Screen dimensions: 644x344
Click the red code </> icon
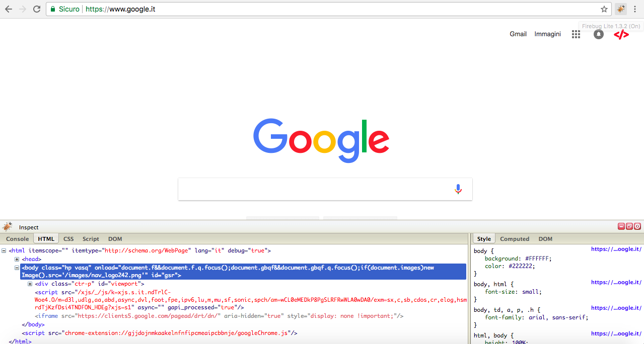[x=621, y=34]
